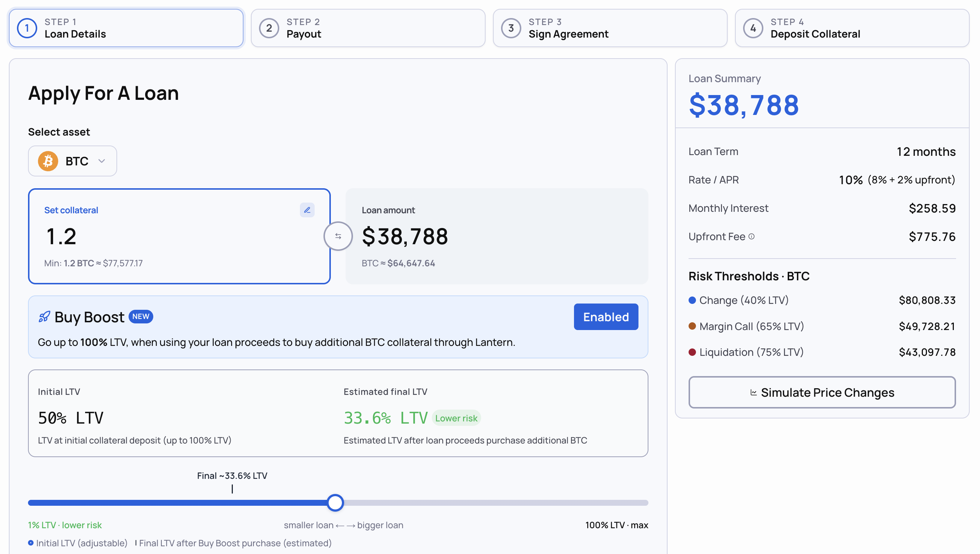Screen dimensions: 980x554
Task: Click the edit pencil icon in Set collateral
Action: [307, 210]
